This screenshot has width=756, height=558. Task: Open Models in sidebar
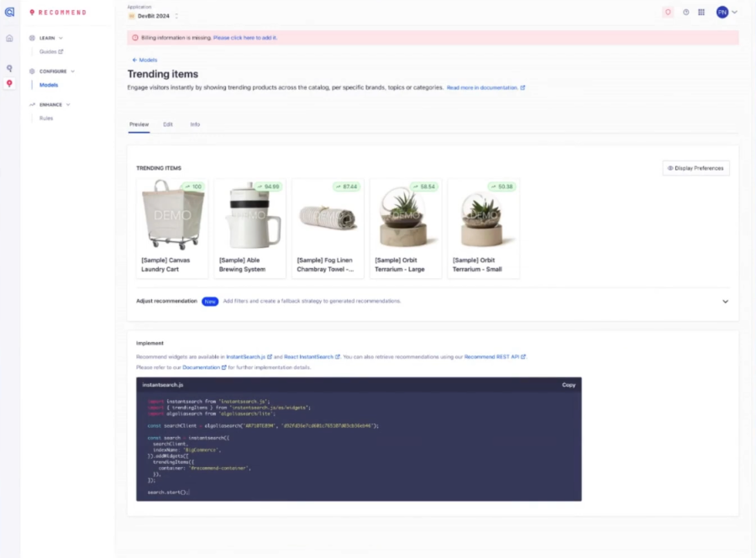click(x=49, y=85)
